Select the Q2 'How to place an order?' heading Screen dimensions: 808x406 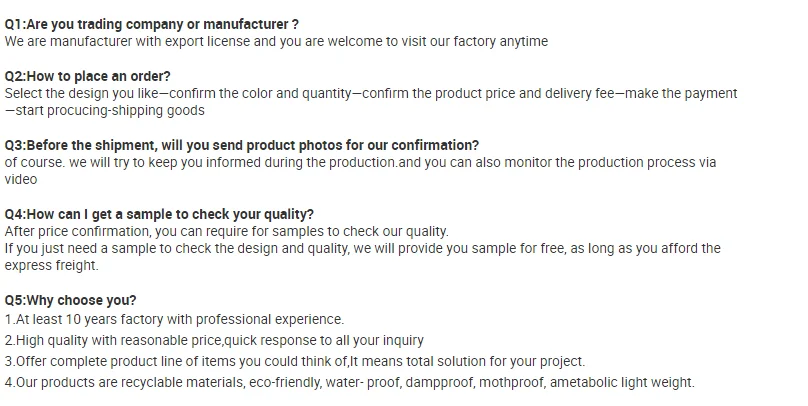88,76
